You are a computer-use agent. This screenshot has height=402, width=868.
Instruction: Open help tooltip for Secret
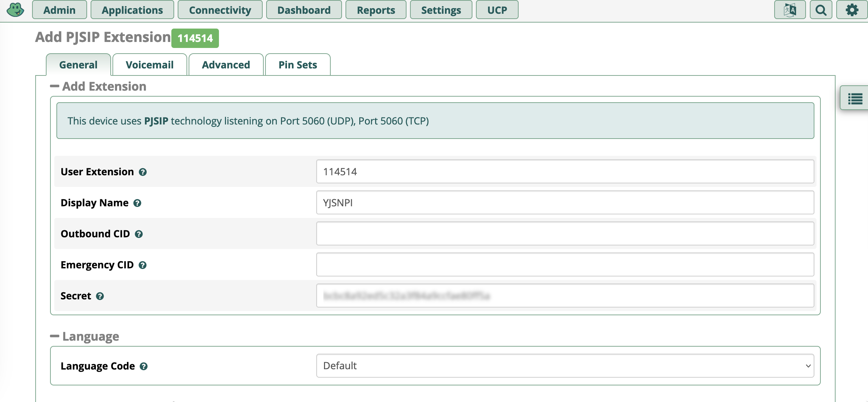coord(100,296)
